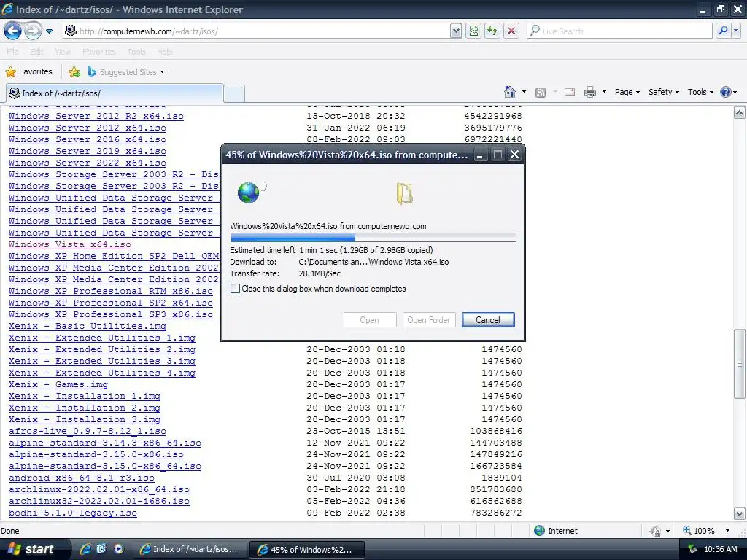747x560 pixels.
Task: Click the vertical scrollbar thumb
Action: [x=740, y=365]
